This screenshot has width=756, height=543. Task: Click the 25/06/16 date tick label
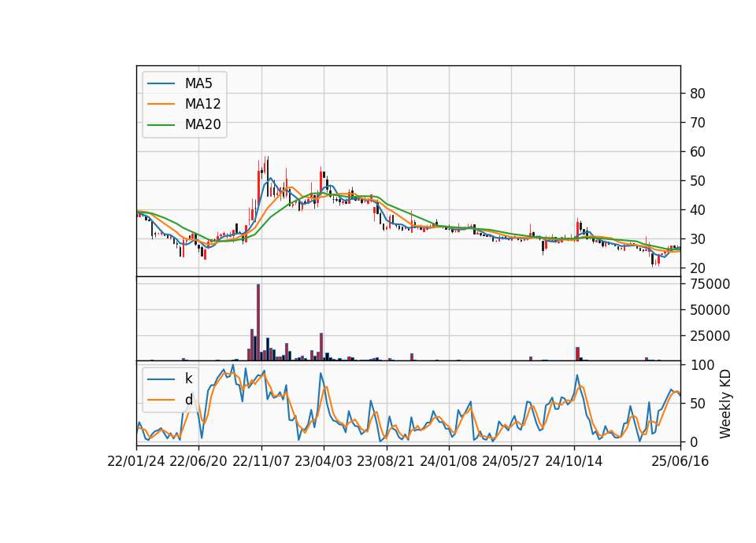coord(680,462)
